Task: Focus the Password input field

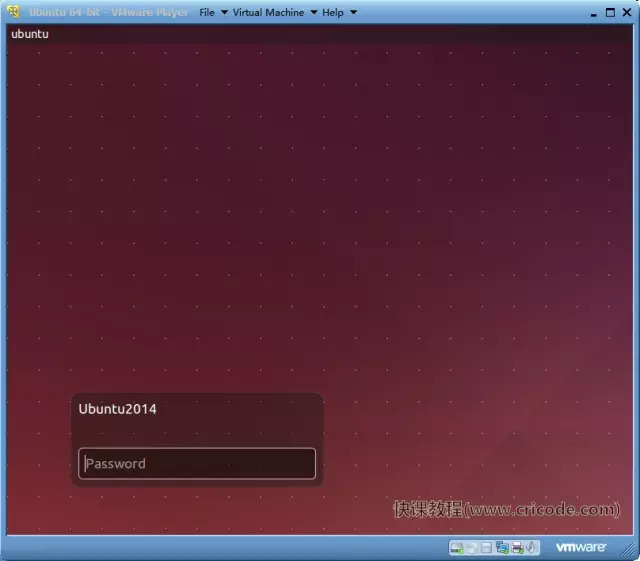Action: point(197,463)
